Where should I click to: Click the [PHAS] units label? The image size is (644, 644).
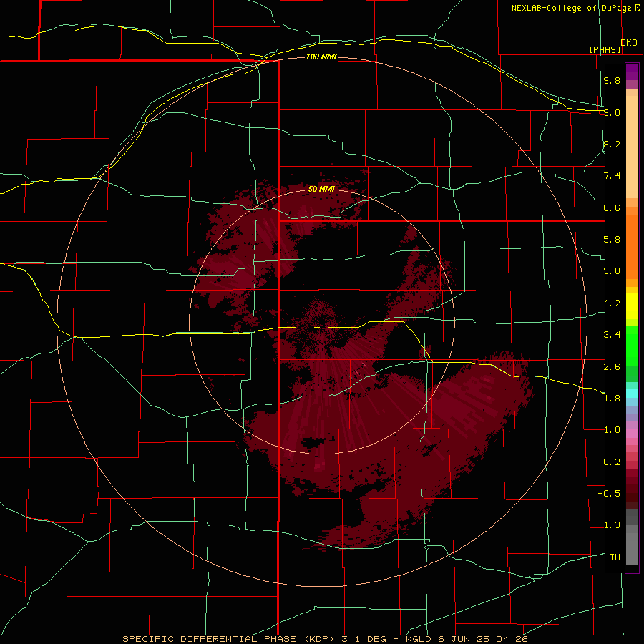[x=605, y=49]
